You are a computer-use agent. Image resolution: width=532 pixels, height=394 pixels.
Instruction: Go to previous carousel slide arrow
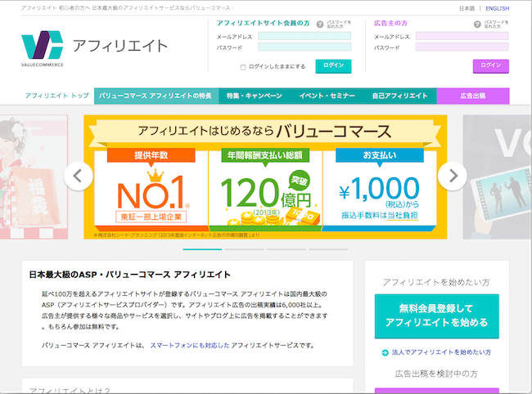79,176
